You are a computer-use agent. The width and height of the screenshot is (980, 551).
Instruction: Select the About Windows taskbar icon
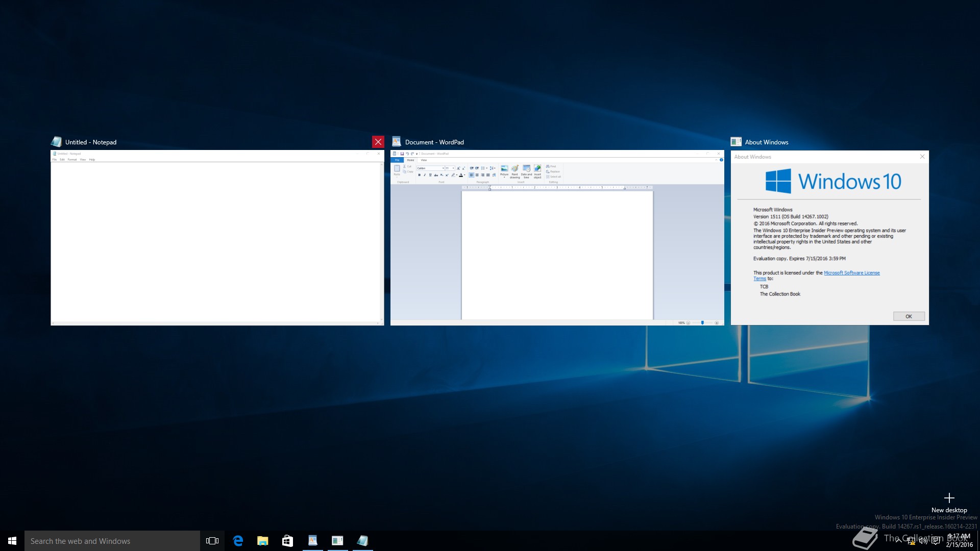337,541
